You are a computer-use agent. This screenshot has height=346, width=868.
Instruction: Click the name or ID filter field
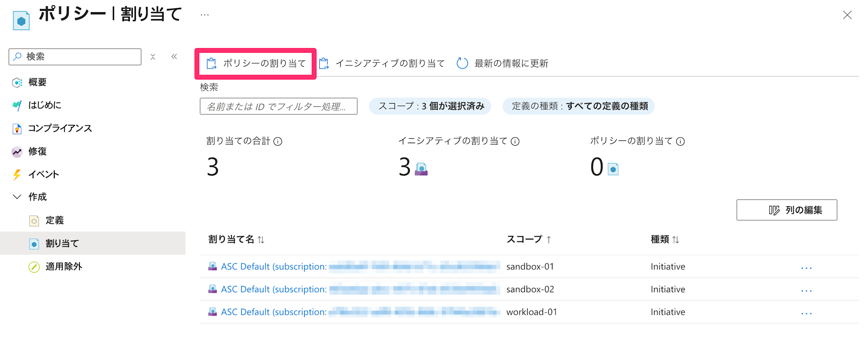pyautogui.click(x=279, y=106)
